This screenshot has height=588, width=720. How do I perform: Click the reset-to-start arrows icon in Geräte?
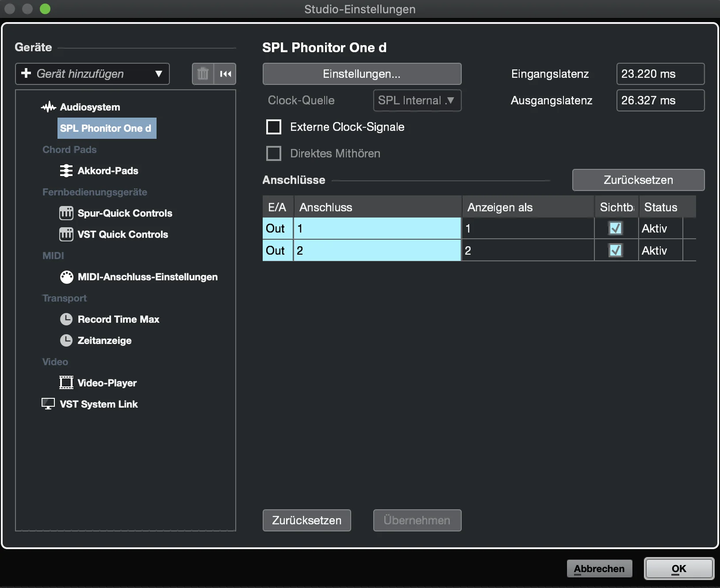click(x=225, y=74)
